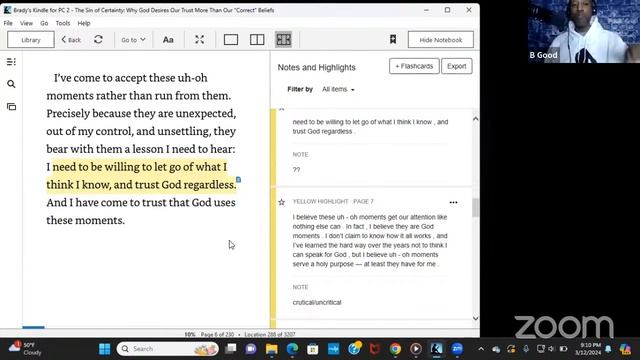Click the 'crutical/uncritical' note text
Image resolution: width=640 pixels, height=360 pixels.
coord(317,302)
